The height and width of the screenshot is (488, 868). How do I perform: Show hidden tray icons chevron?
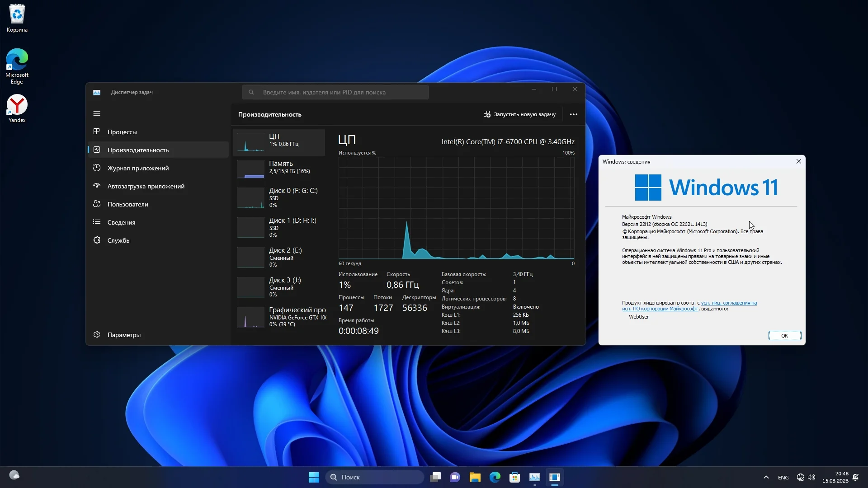click(x=766, y=477)
